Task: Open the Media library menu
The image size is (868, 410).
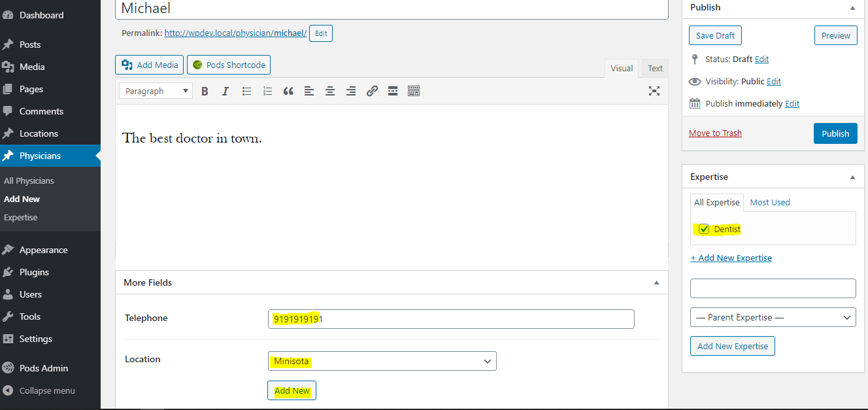Action: coord(50,67)
